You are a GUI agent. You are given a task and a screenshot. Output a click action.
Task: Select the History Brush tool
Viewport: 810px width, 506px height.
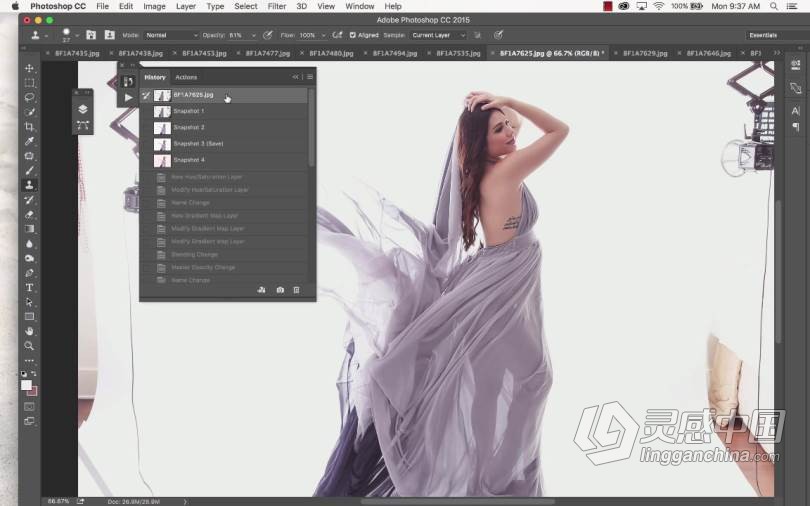pos(29,199)
